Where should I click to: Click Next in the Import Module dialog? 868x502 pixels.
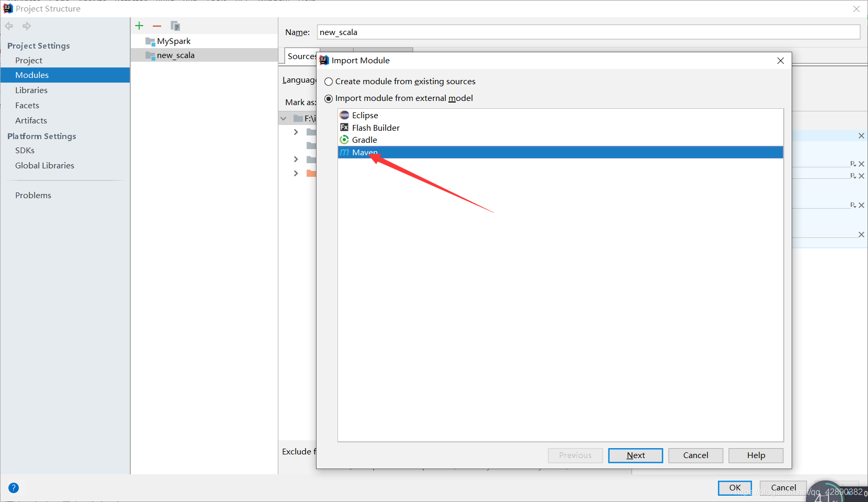tap(636, 455)
